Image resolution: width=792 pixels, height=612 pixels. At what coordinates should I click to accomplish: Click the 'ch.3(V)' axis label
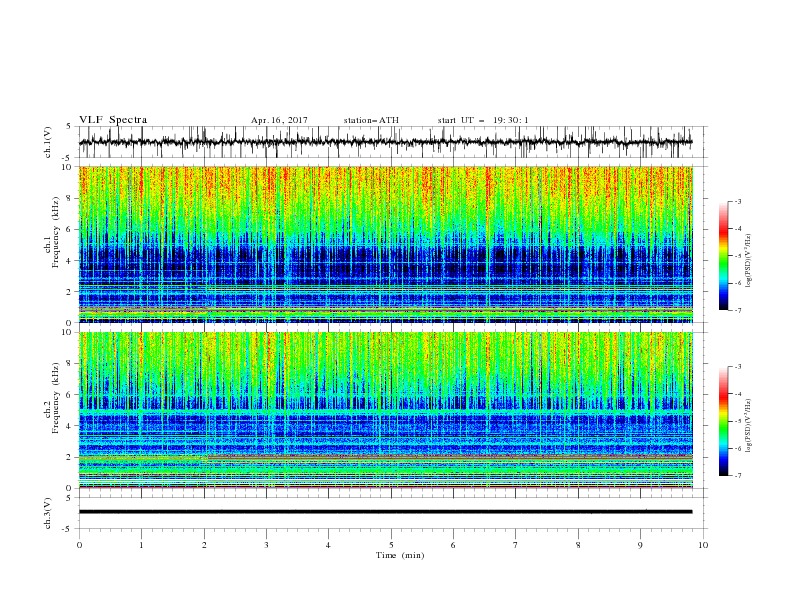[48, 513]
